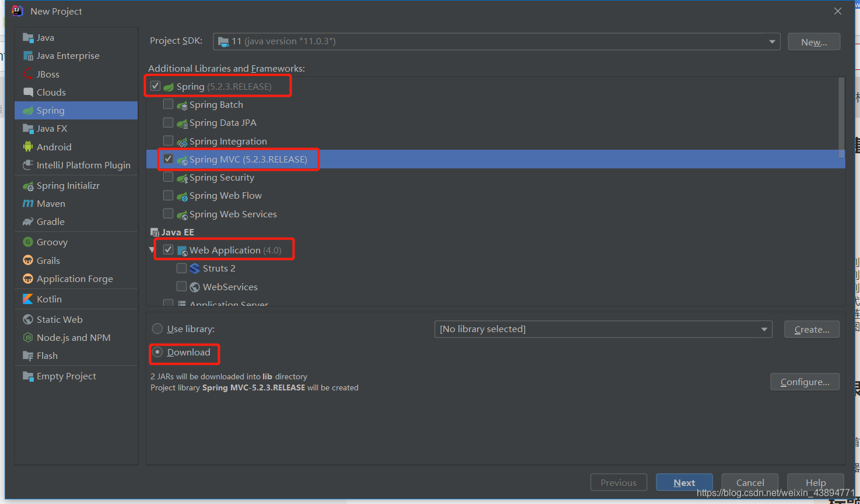
Task: Select the Application Forge icon
Action: click(28, 279)
